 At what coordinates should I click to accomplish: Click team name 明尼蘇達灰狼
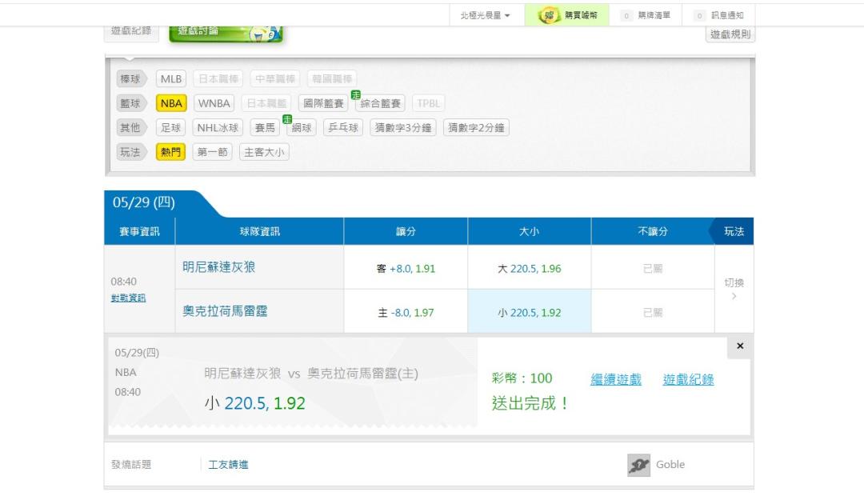click(218, 267)
